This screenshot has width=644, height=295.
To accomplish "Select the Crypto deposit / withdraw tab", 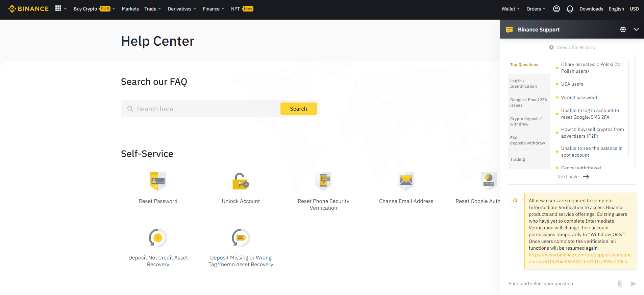I will point(529,121).
